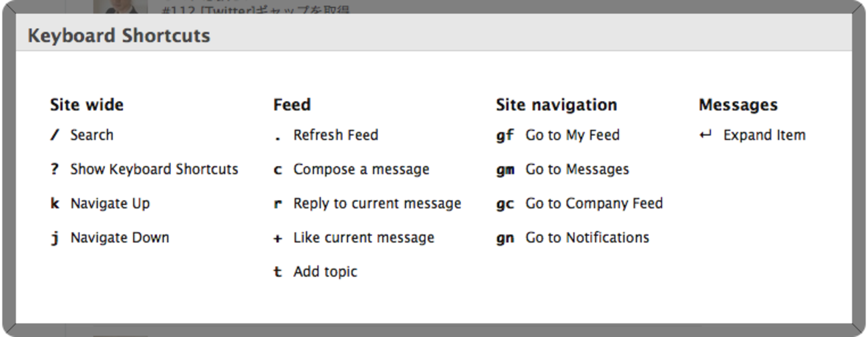The width and height of the screenshot is (868, 337).
Task: Click the question mark shortcut symbol
Action: click(55, 170)
